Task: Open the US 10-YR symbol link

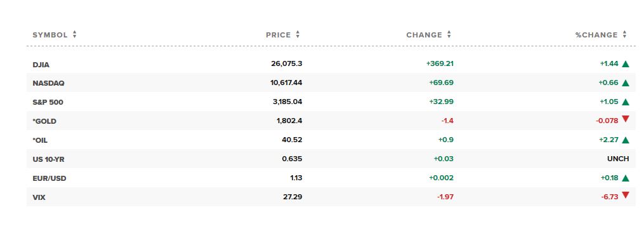Action: tap(48, 159)
